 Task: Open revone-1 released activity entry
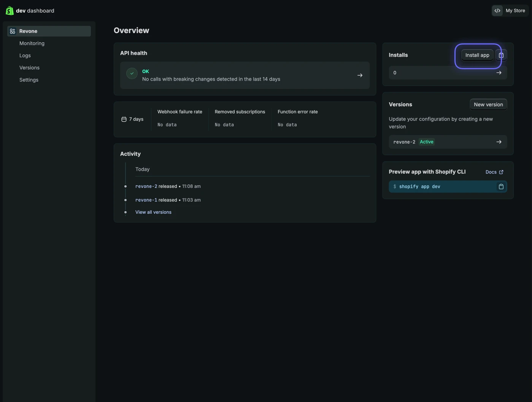[x=168, y=200]
